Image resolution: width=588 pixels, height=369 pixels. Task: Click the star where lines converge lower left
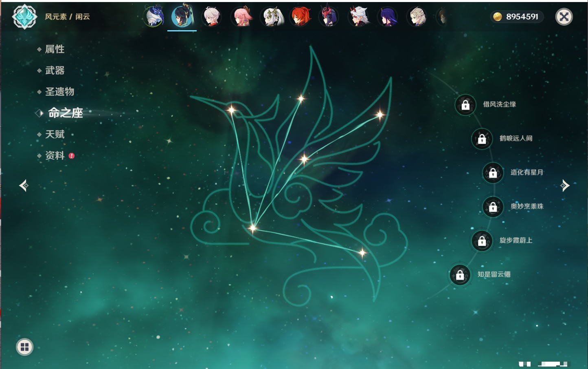[x=253, y=228]
